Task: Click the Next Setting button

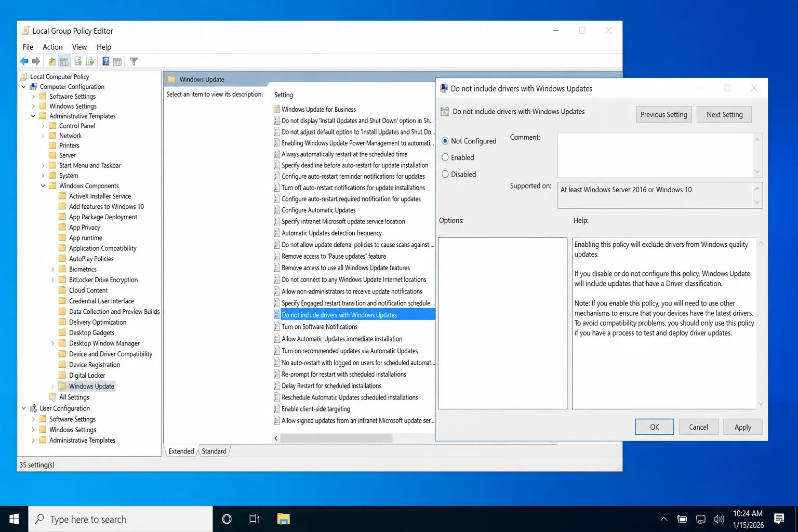Action: 724,114
